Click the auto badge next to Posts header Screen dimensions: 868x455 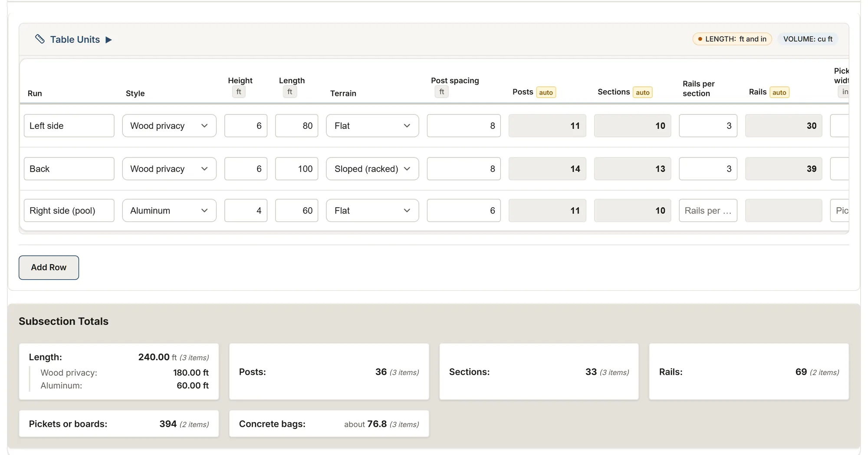pyautogui.click(x=546, y=92)
